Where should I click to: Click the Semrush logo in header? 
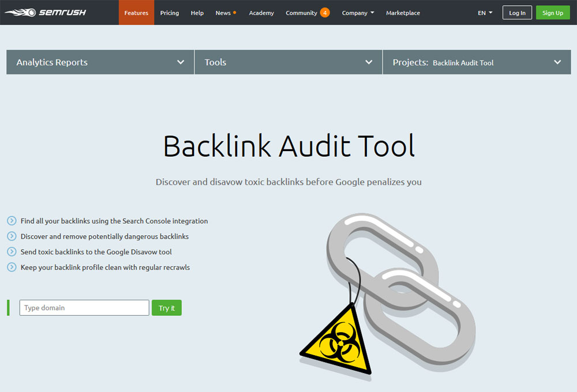(45, 13)
